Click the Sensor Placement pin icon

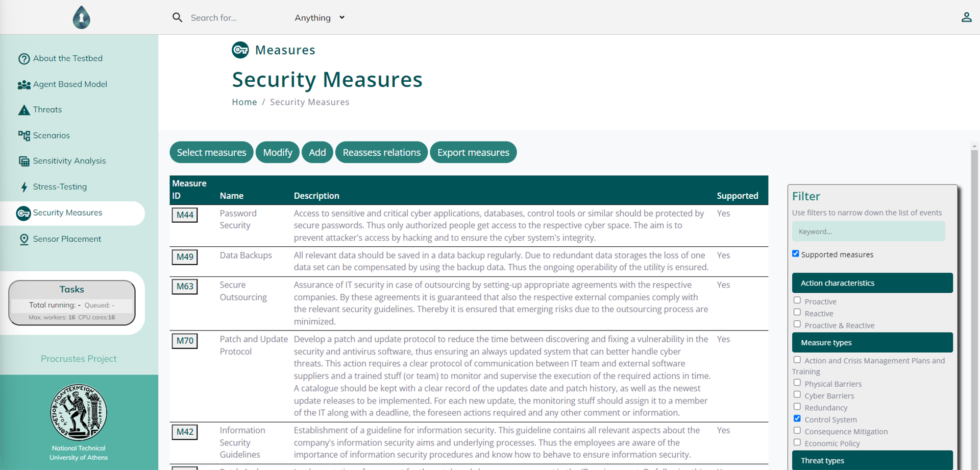(24, 240)
